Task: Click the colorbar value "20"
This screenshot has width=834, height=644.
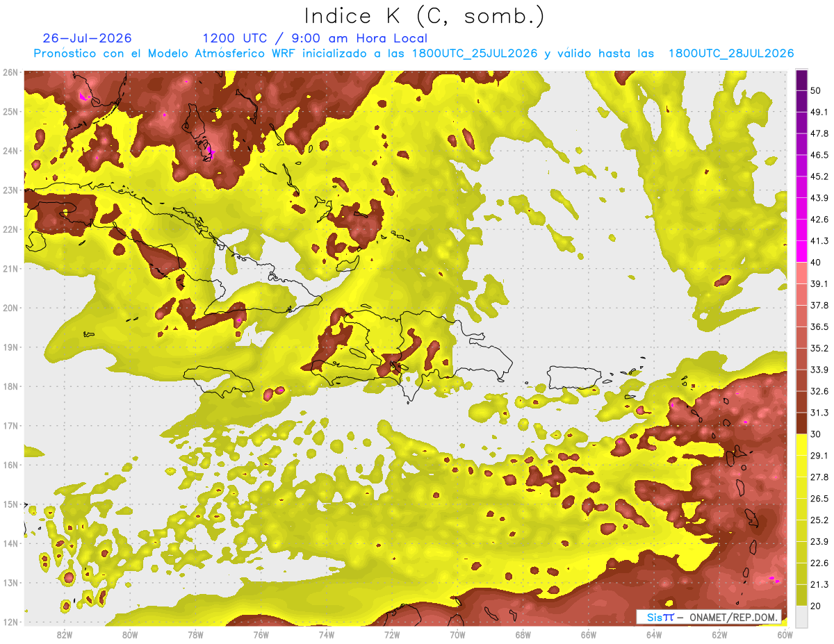Action: [x=817, y=606]
